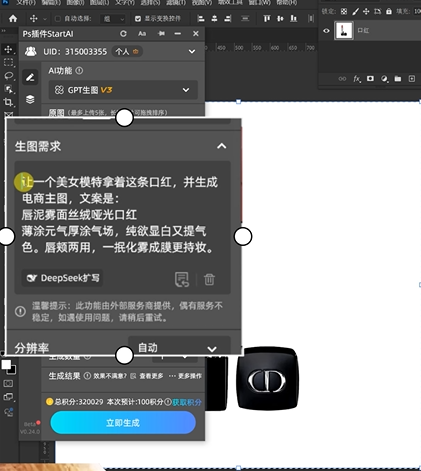
Task: Open the 选择(S) menu
Action: click(x=150, y=2)
